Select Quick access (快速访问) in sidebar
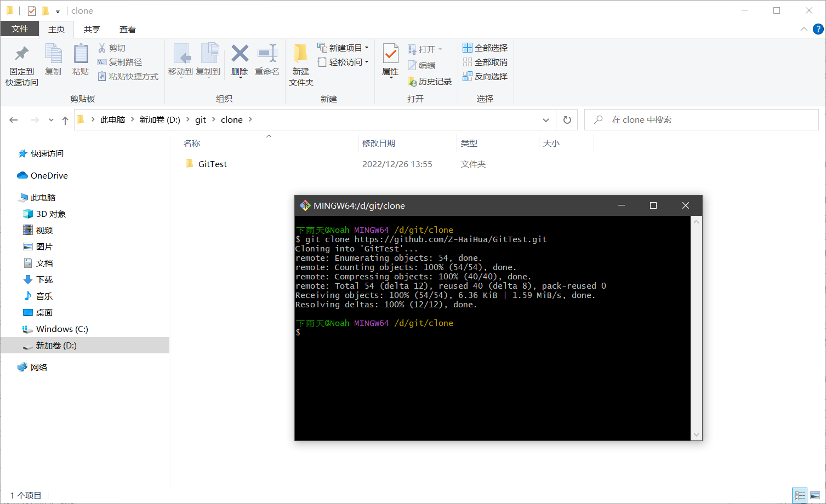 (47, 154)
